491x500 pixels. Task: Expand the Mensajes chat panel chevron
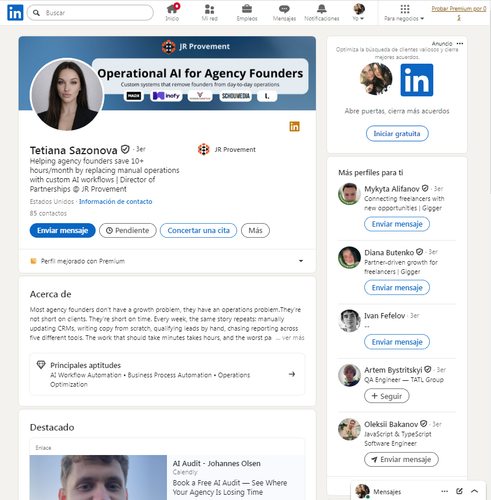coord(475,491)
